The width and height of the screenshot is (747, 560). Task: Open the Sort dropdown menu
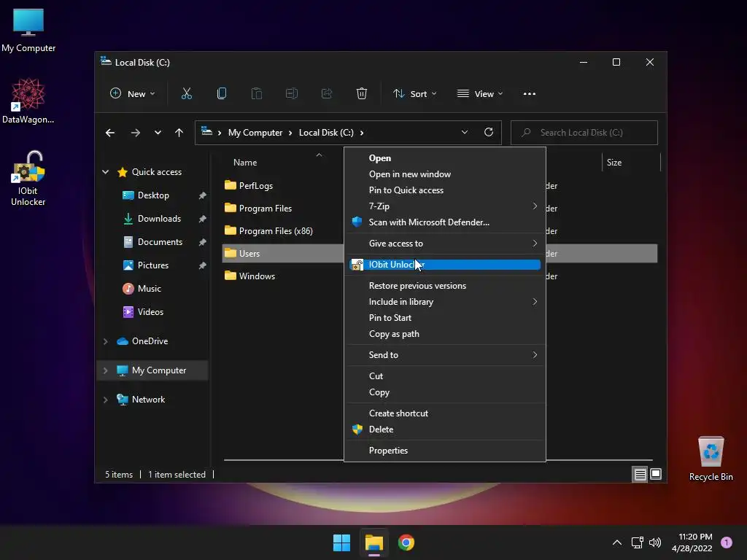(x=414, y=94)
